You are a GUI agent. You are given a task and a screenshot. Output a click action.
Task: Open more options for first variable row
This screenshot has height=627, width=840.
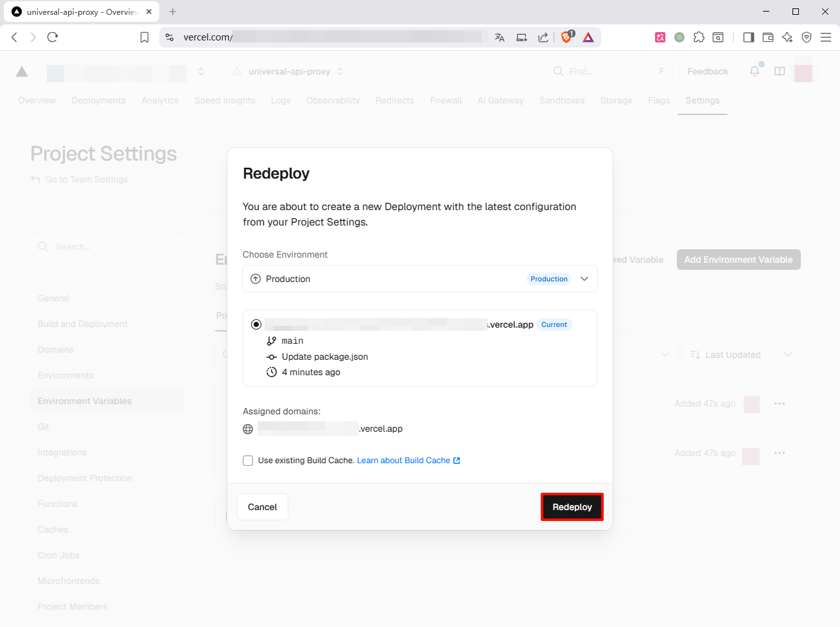pyautogui.click(x=780, y=403)
